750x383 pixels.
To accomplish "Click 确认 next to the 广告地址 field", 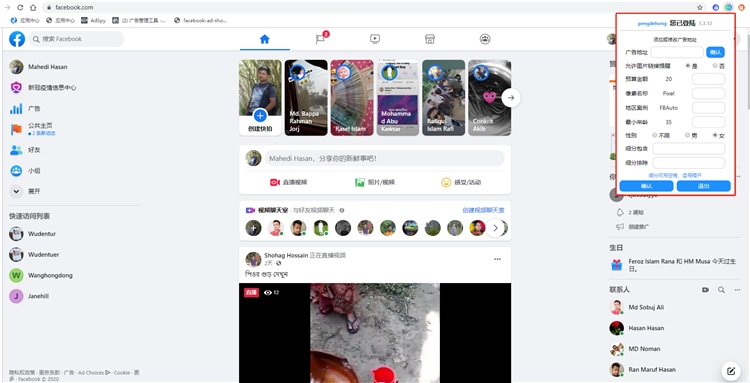I will [x=716, y=52].
